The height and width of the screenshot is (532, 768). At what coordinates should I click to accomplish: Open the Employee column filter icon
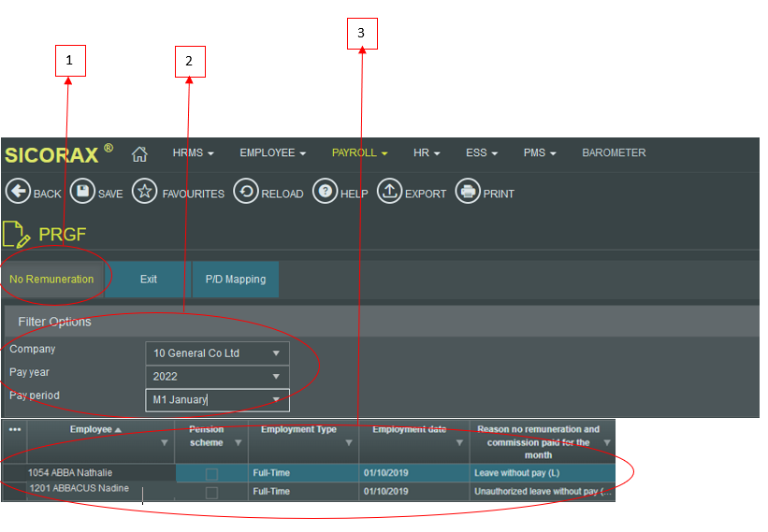(x=165, y=443)
